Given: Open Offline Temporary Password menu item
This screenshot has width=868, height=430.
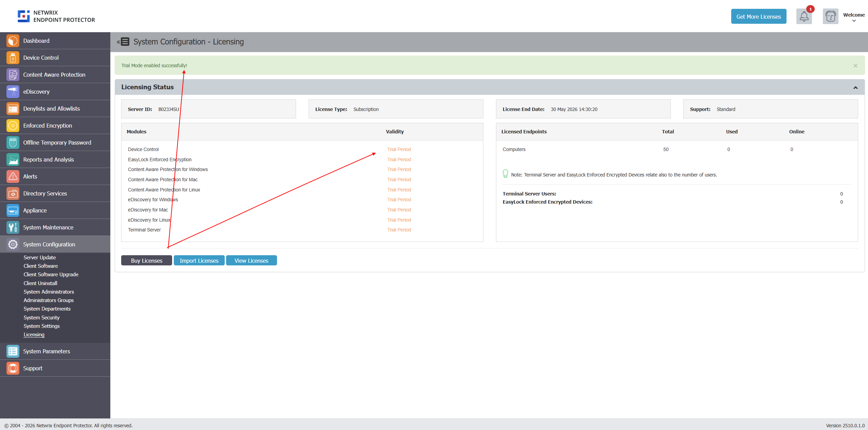Looking at the screenshot, I should pos(55,143).
